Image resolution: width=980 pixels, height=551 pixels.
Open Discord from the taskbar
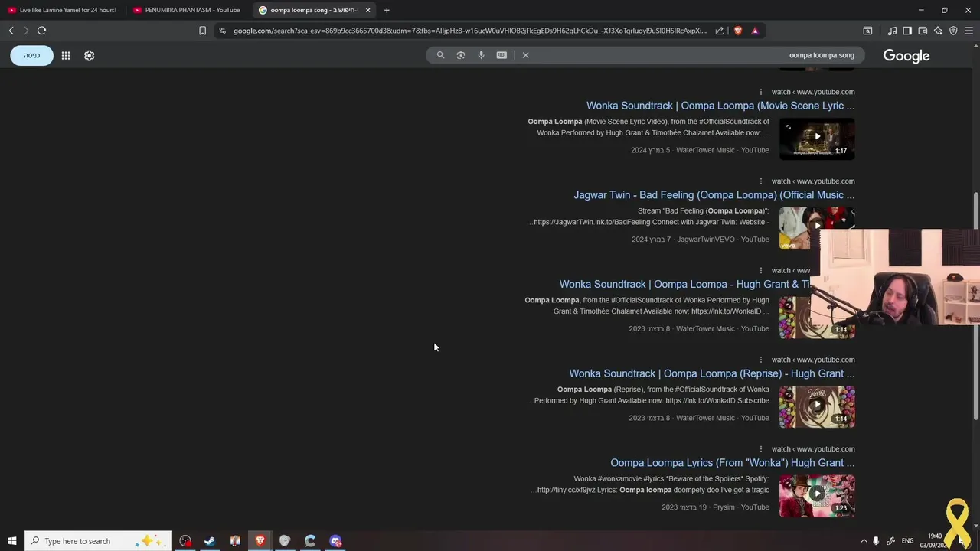coord(335,541)
